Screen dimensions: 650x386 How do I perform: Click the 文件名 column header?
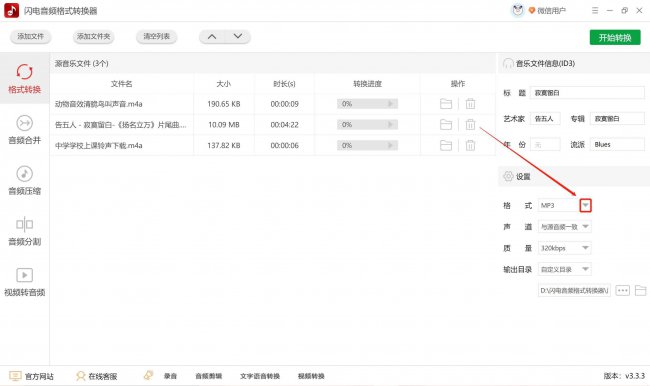pyautogui.click(x=121, y=84)
